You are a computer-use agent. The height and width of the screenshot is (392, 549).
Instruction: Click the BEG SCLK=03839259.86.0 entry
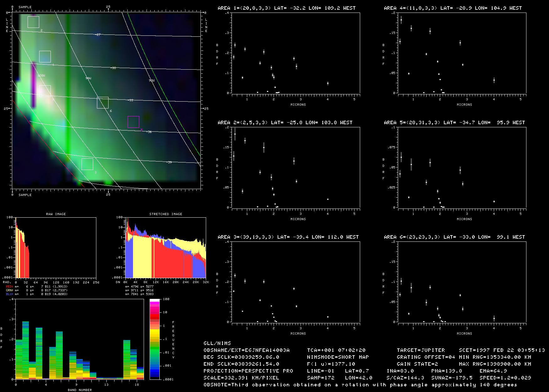click(x=241, y=357)
